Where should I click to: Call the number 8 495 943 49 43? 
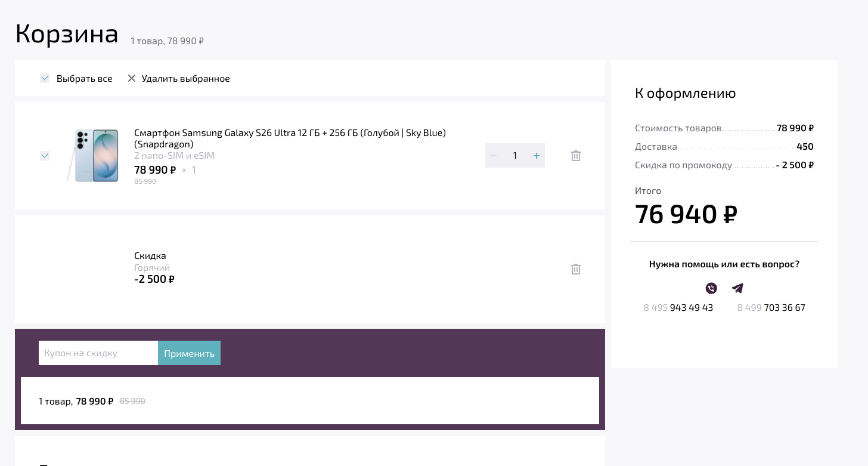[678, 308]
